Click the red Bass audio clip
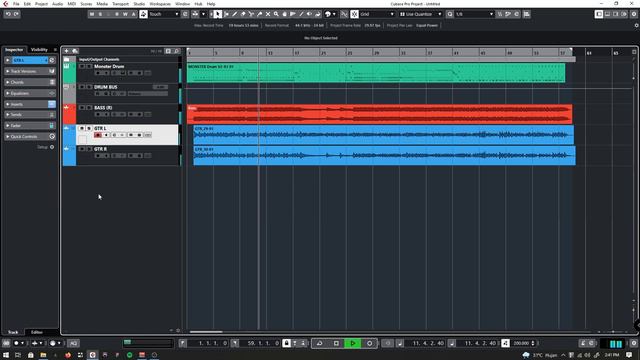 (x=380, y=114)
